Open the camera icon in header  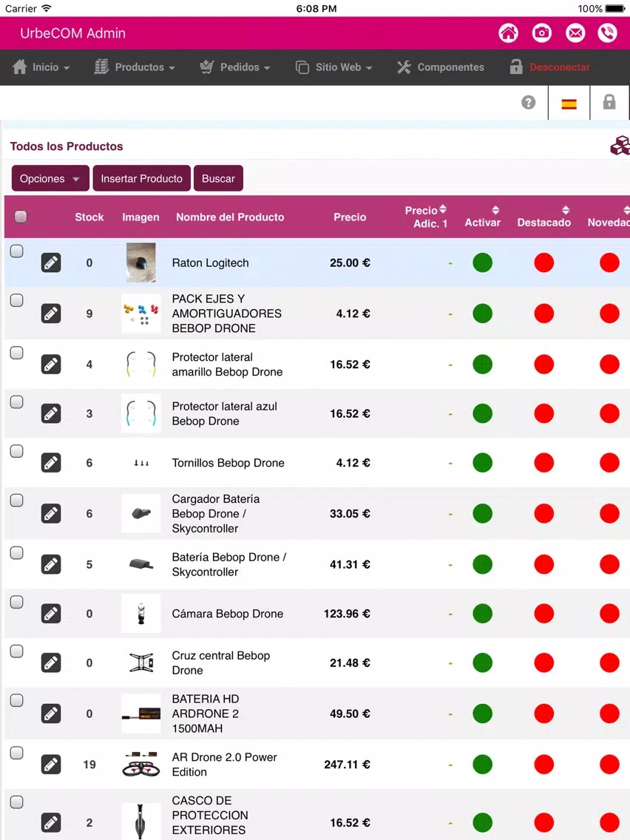[x=541, y=33]
